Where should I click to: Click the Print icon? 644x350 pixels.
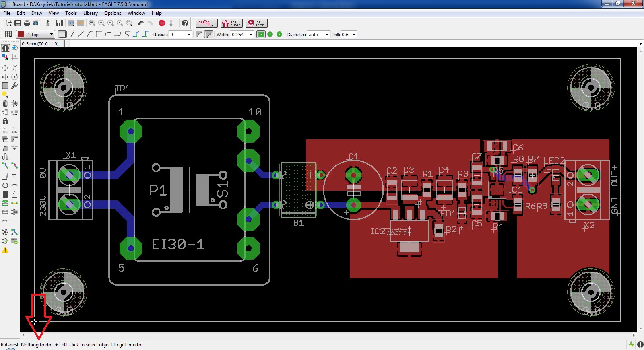point(27,23)
